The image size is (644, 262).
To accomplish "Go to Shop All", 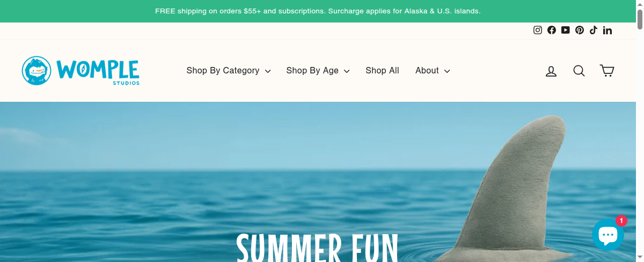I will point(382,71).
